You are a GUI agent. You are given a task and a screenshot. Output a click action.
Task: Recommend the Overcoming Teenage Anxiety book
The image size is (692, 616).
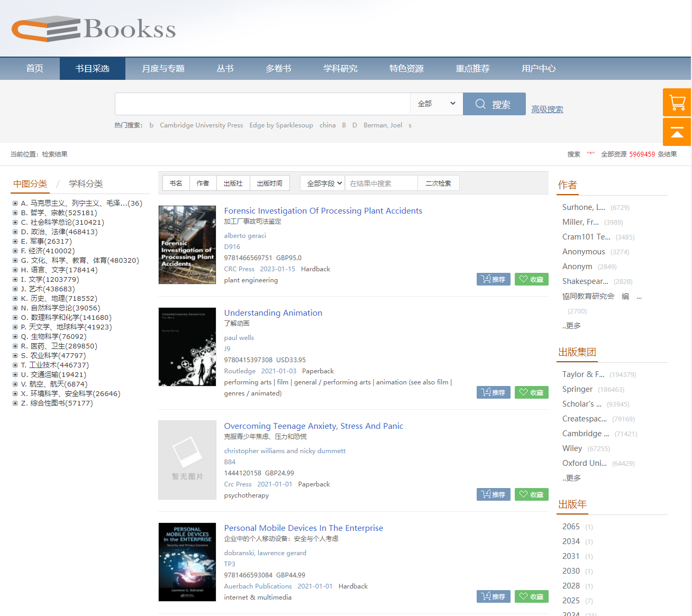click(493, 494)
